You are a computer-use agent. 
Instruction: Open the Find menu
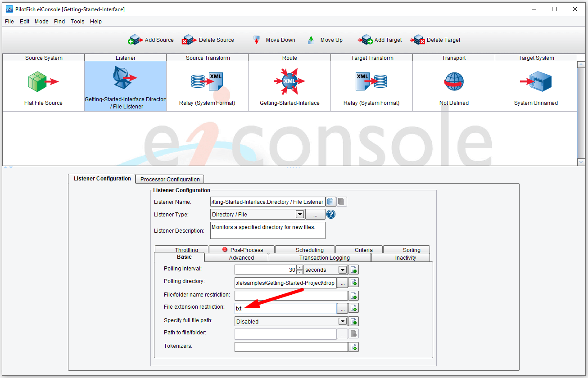coord(59,22)
